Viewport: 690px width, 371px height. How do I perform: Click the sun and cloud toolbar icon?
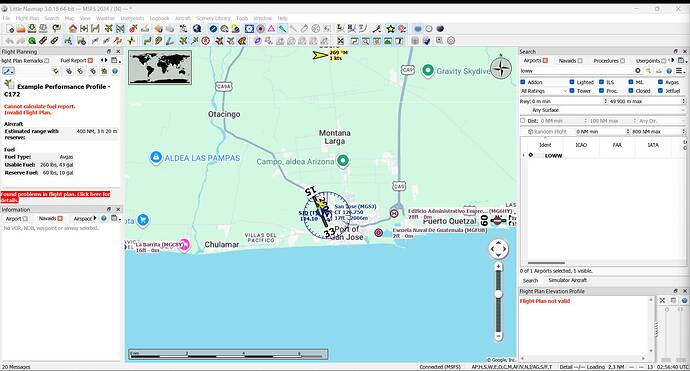coord(235,29)
